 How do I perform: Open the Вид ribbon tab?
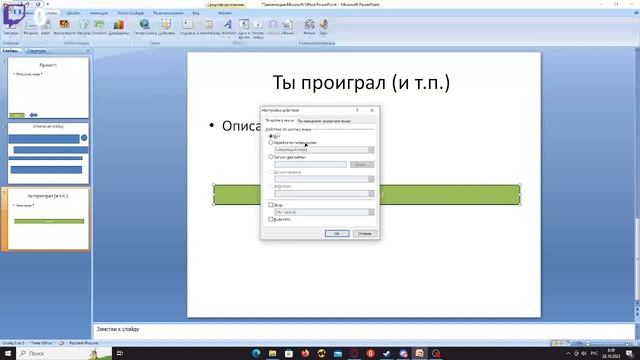(196, 13)
